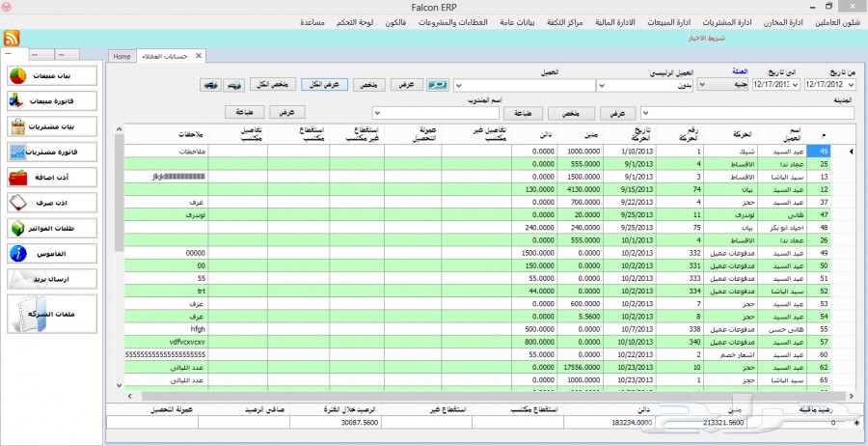
Task: Open the بيانات عامة menu
Action: 517,23
